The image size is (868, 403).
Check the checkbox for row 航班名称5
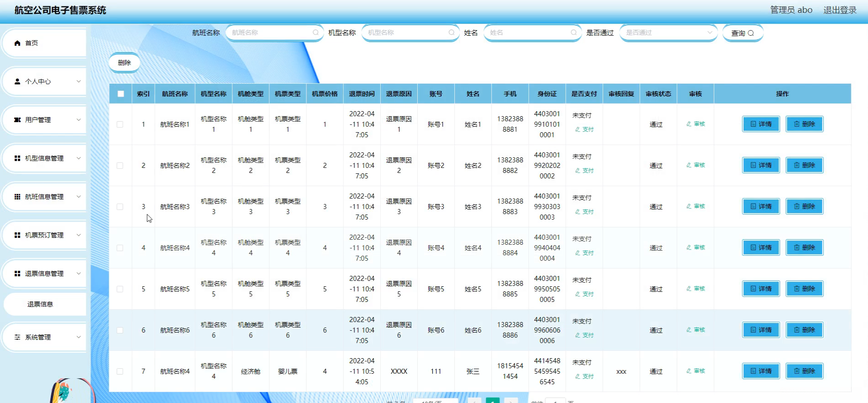[120, 289]
